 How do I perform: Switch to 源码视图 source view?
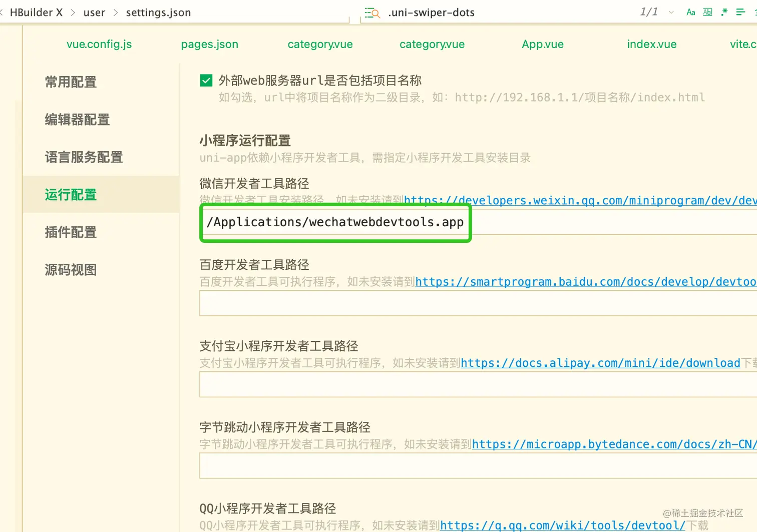(x=71, y=270)
